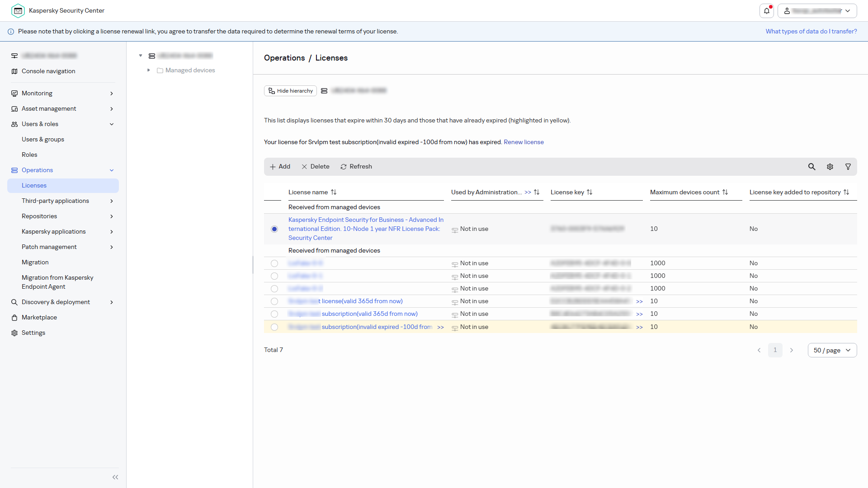Viewport: 868px width, 488px height.
Task: Click the Renew license link
Action: coord(524,142)
